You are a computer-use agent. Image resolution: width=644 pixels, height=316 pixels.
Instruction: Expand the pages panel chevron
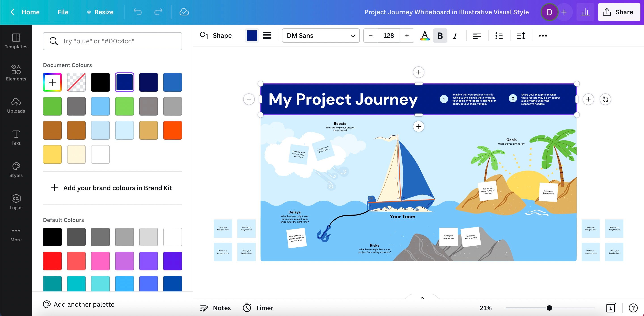click(422, 298)
